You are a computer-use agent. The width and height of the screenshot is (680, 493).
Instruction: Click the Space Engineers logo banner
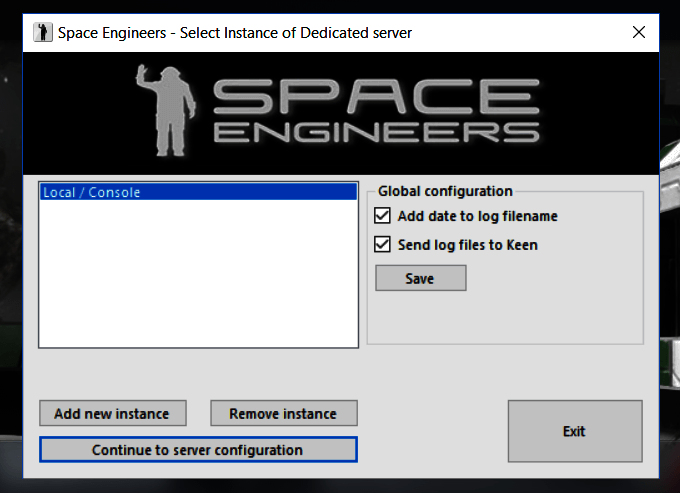(x=341, y=114)
